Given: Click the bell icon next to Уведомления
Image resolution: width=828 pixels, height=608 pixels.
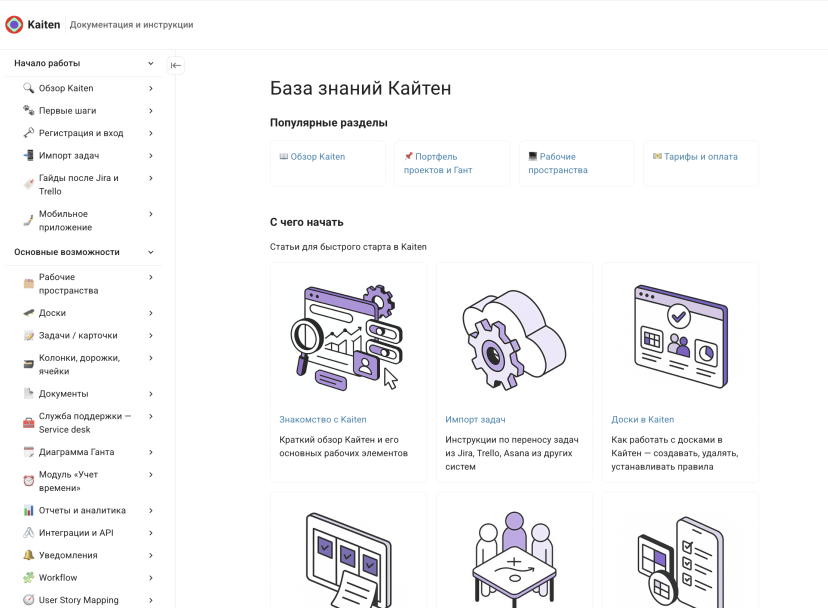Looking at the screenshot, I should [x=29, y=555].
